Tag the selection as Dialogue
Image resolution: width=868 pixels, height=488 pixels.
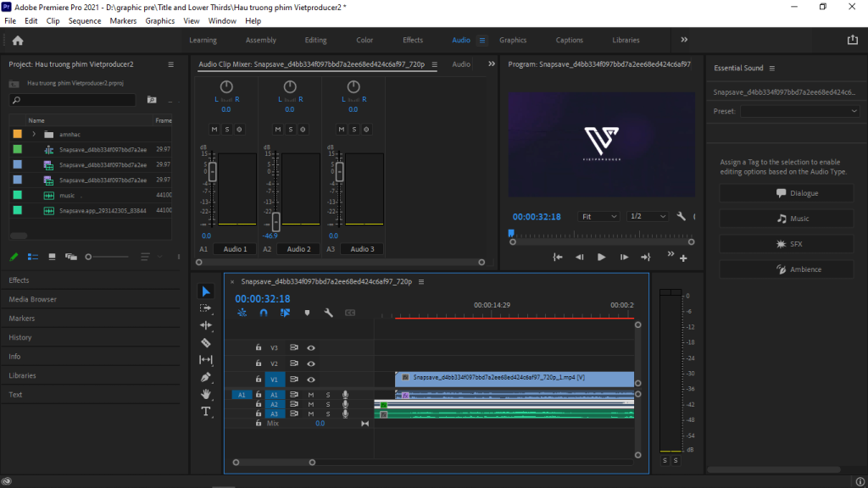(x=787, y=193)
